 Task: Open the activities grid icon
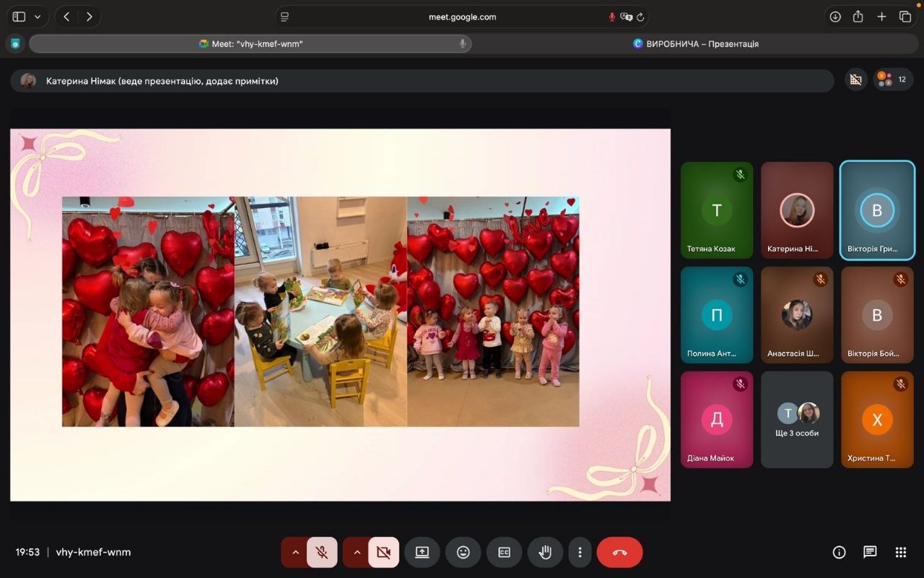900,552
